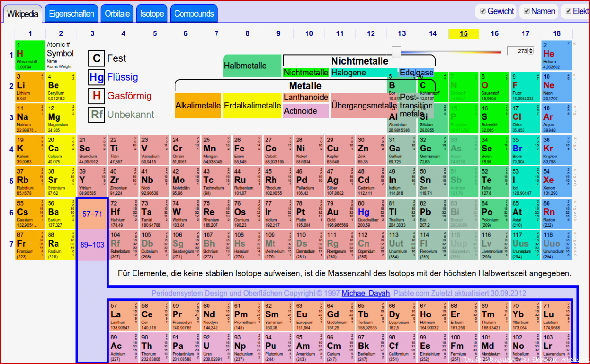Open the Brom (Br) element cell
The width and height of the screenshot is (590, 364).
click(x=525, y=150)
